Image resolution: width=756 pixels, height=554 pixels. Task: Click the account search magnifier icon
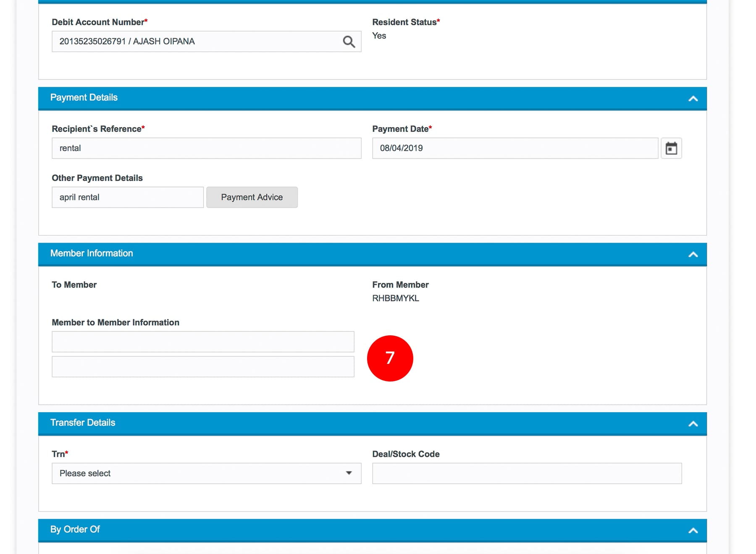(349, 42)
